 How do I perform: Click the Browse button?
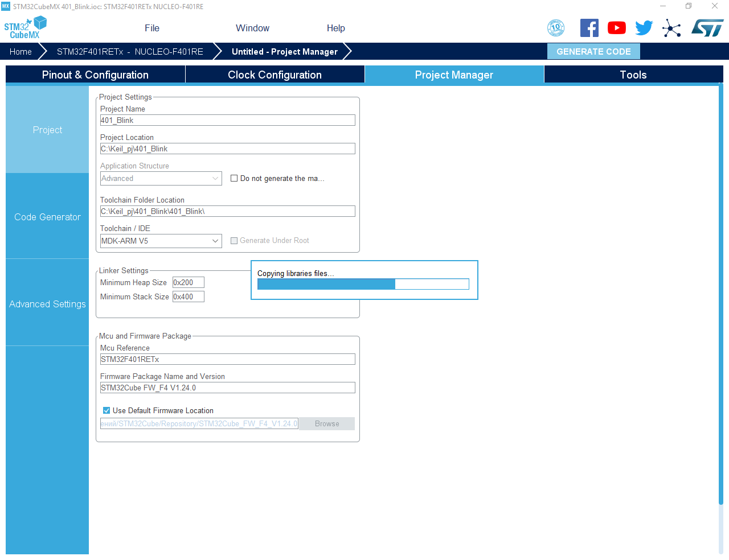tap(327, 423)
